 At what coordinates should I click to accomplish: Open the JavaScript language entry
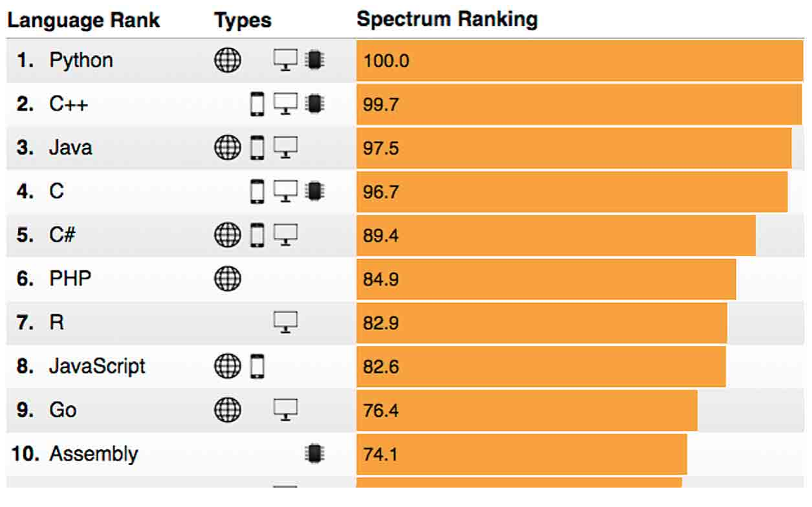click(x=97, y=366)
